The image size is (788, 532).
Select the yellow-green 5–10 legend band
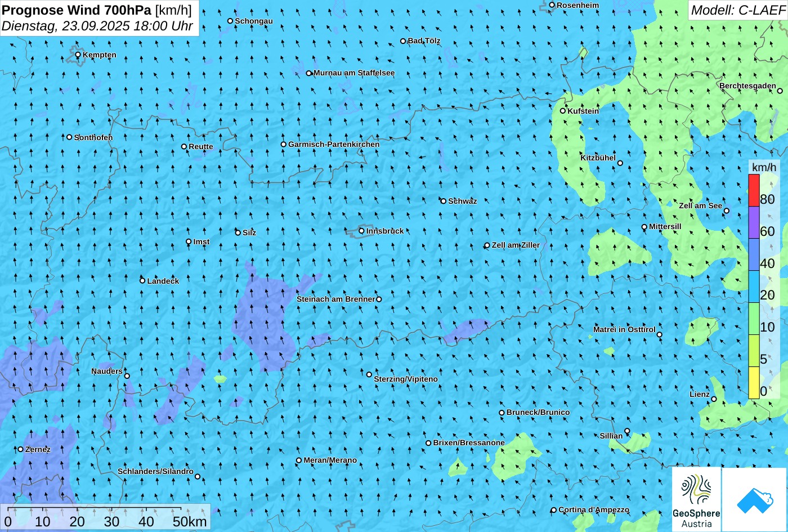tap(754, 351)
